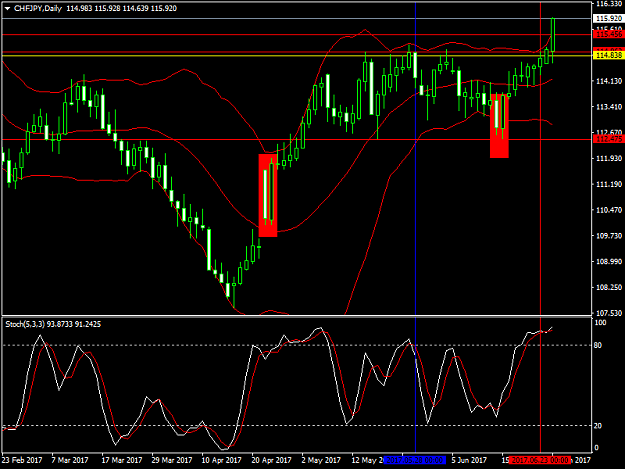This screenshot has height=469, width=625.
Task: Click the 108.990 price scale value
Action: tap(609, 261)
